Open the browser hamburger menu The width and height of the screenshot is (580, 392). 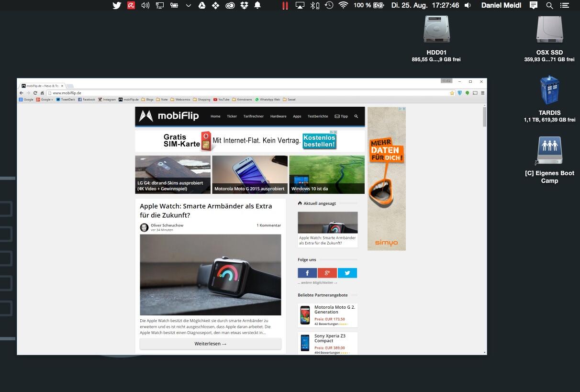pyautogui.click(x=482, y=93)
